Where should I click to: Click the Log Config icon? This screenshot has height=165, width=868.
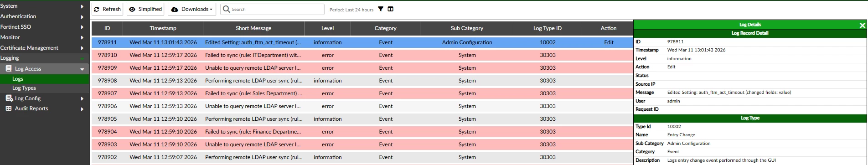[9, 98]
